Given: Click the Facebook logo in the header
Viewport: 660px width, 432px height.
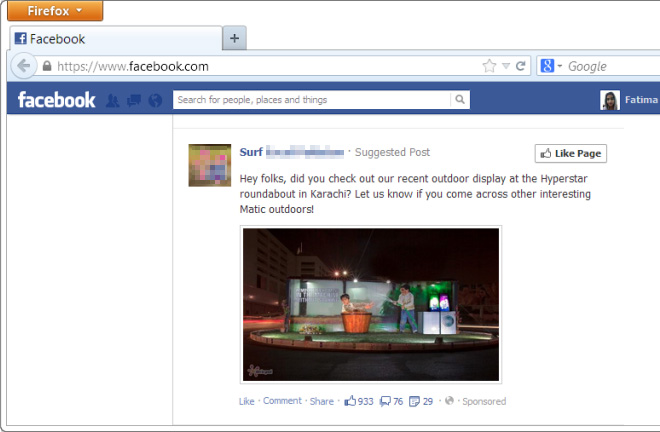Looking at the screenshot, I should [56, 100].
